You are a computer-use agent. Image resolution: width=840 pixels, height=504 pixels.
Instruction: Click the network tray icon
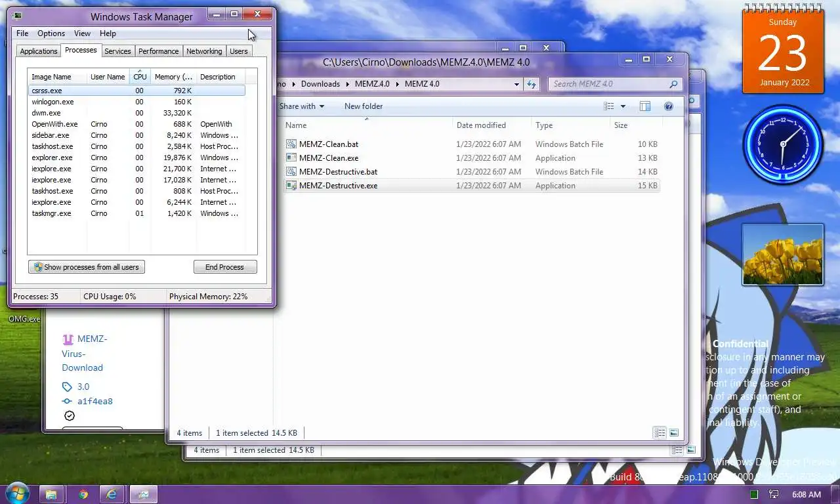click(x=774, y=494)
